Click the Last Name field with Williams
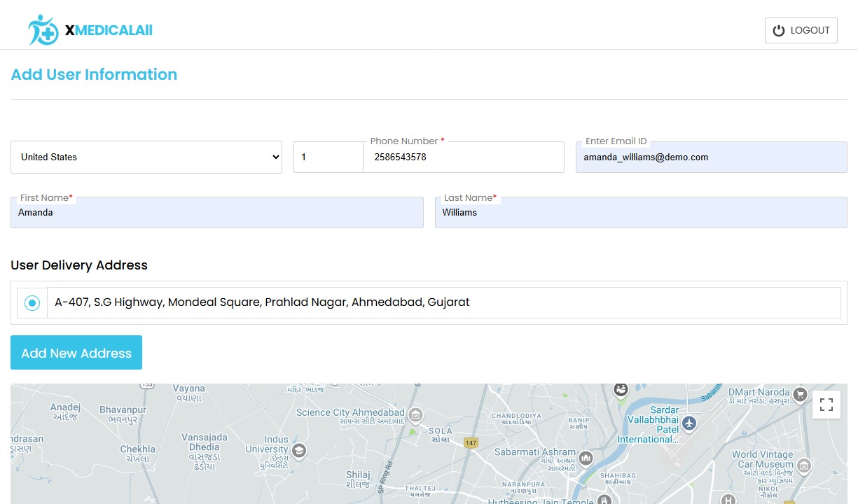 click(641, 212)
